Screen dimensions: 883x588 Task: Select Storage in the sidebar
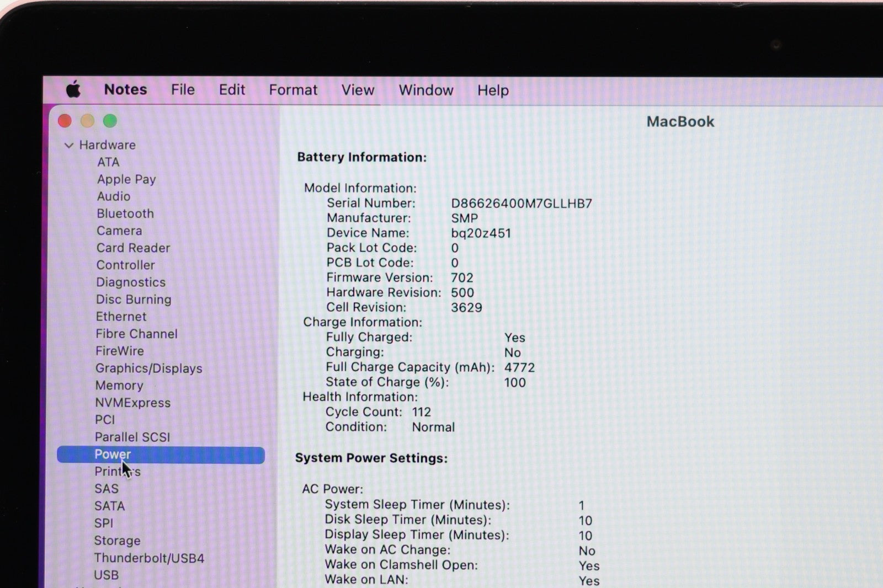coord(117,541)
